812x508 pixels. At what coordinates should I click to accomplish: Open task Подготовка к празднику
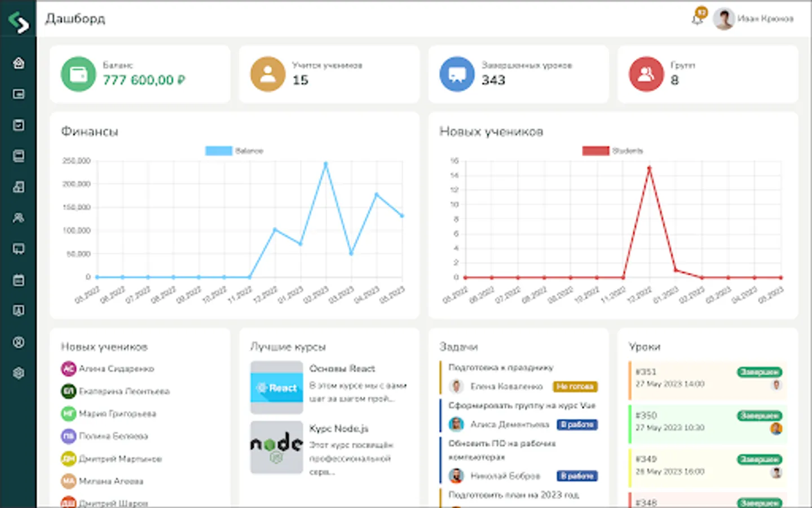click(501, 367)
